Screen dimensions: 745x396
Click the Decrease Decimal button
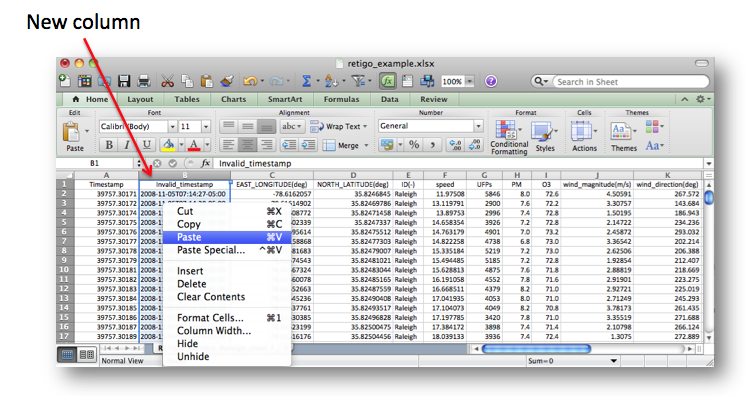pyautogui.click(x=475, y=145)
